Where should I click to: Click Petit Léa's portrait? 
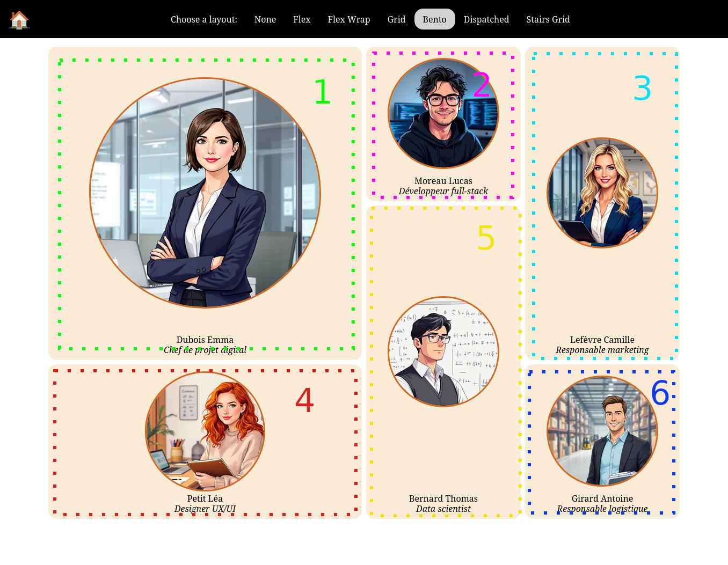[205, 431]
